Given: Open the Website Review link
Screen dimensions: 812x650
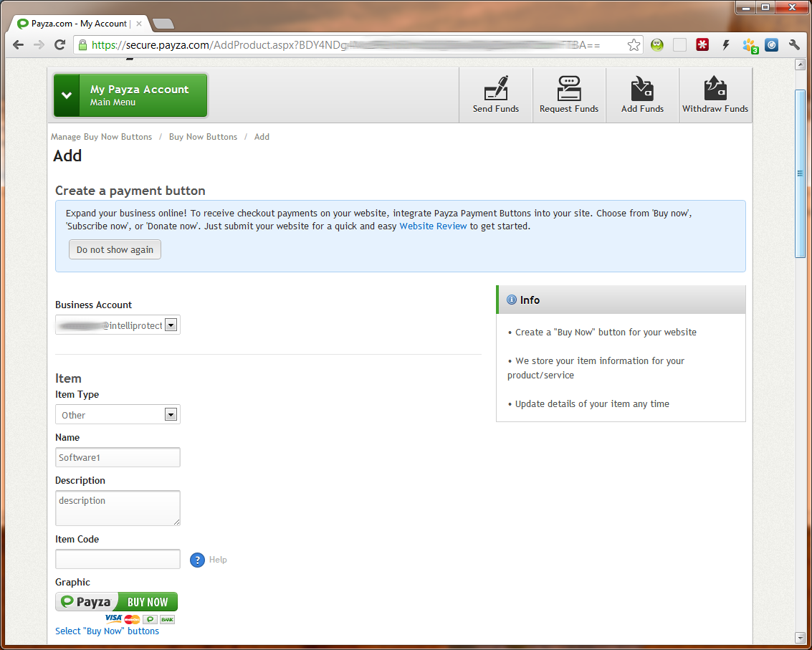Looking at the screenshot, I should 433,226.
